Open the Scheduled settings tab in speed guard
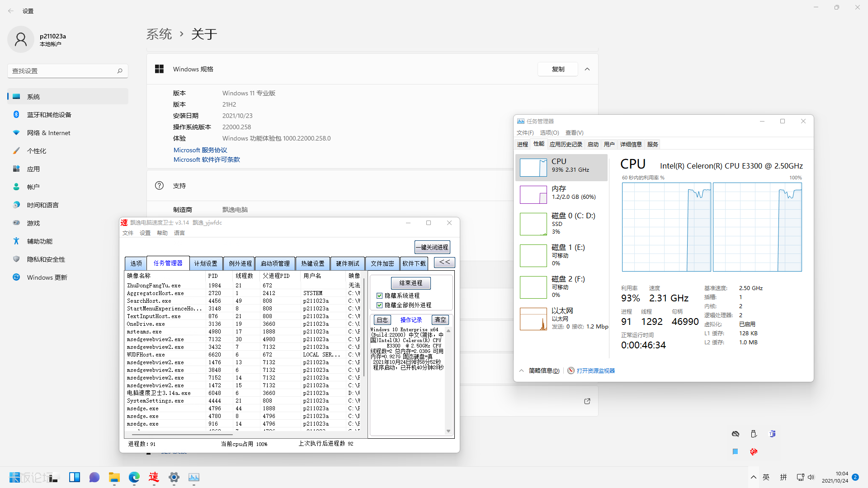868x488 pixels. coord(206,263)
